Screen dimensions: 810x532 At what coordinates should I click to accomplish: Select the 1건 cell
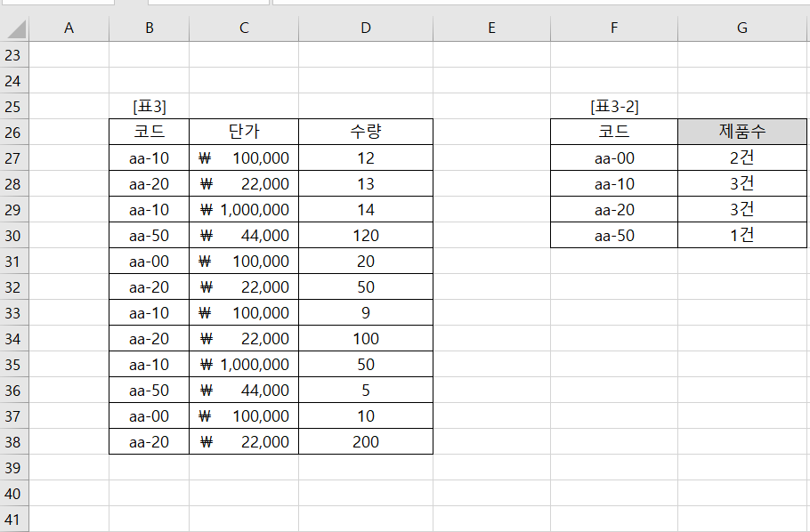742,236
